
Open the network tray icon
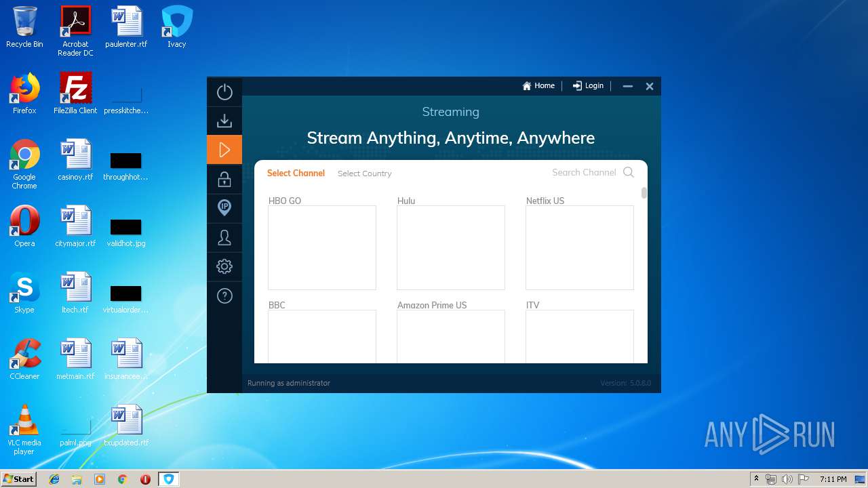770,479
